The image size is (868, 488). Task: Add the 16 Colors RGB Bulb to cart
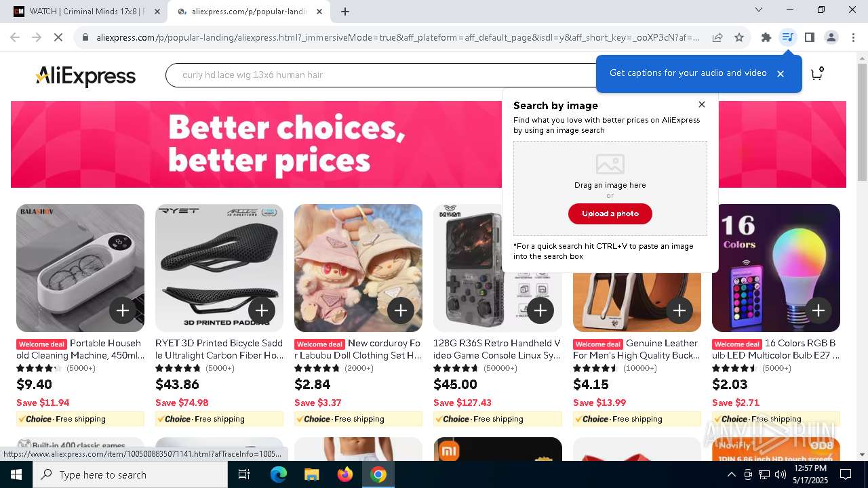pos(818,310)
